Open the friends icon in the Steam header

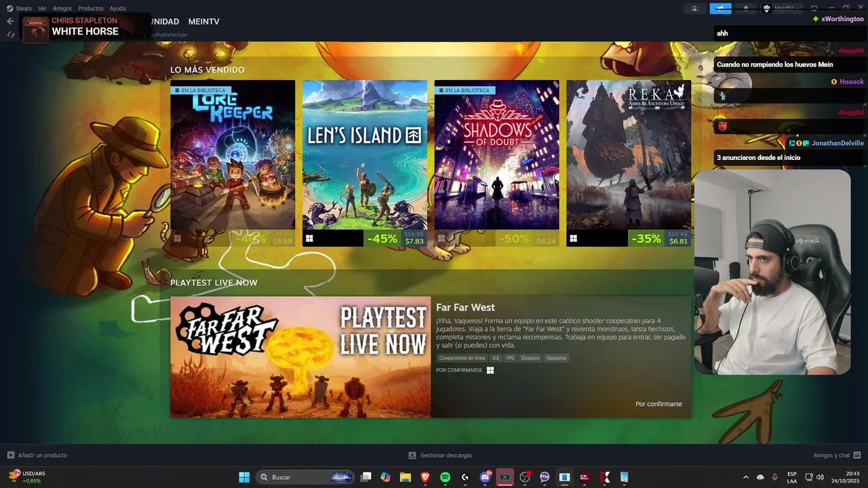tap(694, 8)
